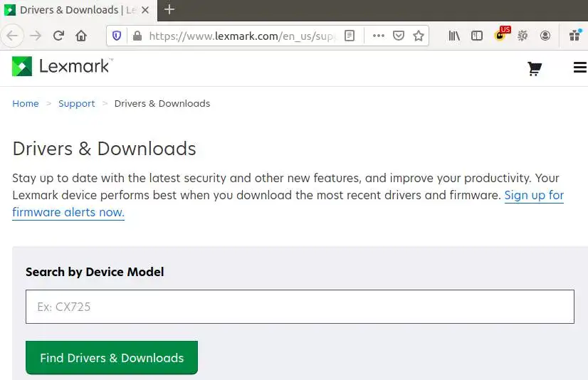Bookmark this page with the star icon
588x380 pixels.
pyautogui.click(x=419, y=36)
